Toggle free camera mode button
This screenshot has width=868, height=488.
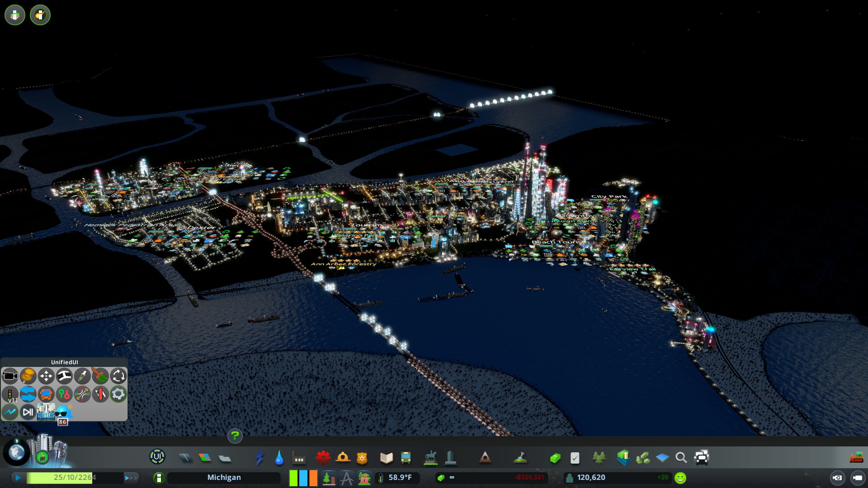[x=858, y=478]
